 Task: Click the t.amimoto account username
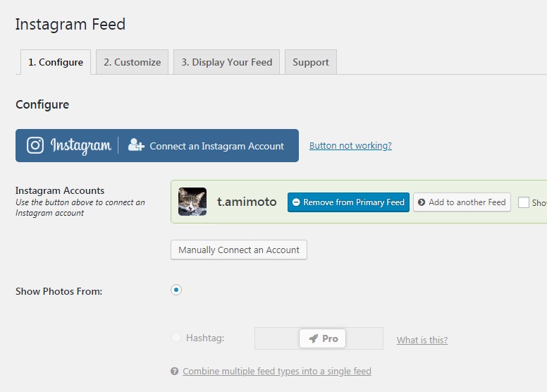(247, 202)
